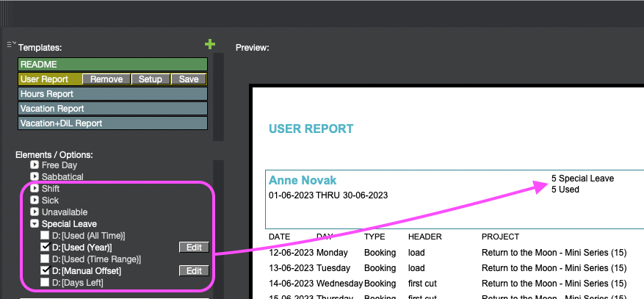This screenshot has width=644, height=299.
Task: Expand the Sick element
Action: 35,201
